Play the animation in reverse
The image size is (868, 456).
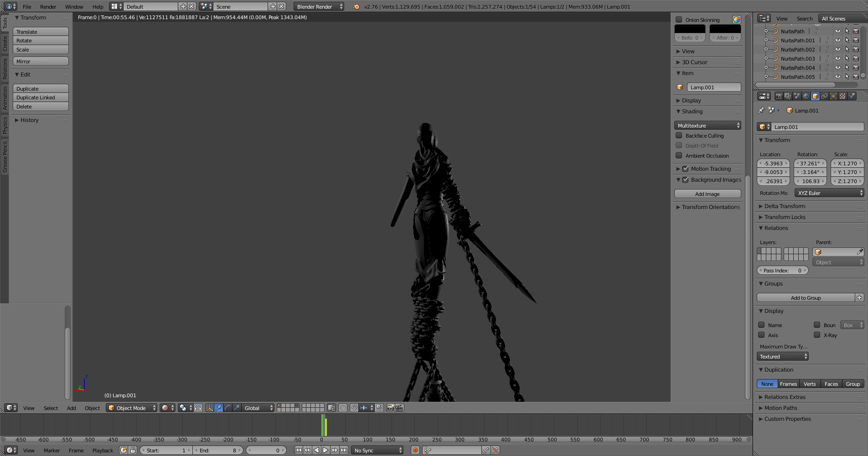click(x=316, y=450)
